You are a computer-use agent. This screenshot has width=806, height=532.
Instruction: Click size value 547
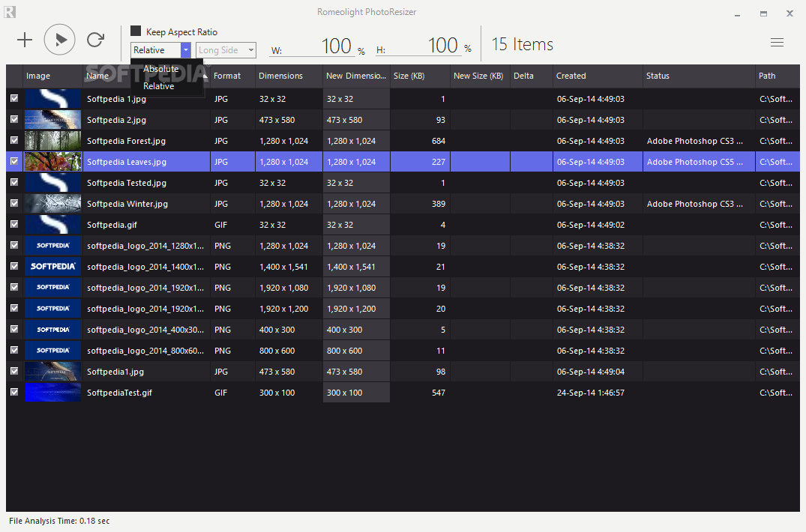[439, 393]
